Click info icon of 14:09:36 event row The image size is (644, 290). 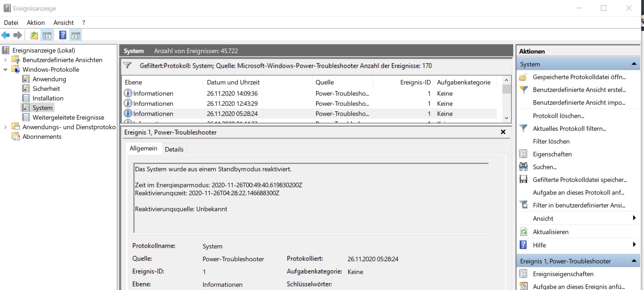128,93
